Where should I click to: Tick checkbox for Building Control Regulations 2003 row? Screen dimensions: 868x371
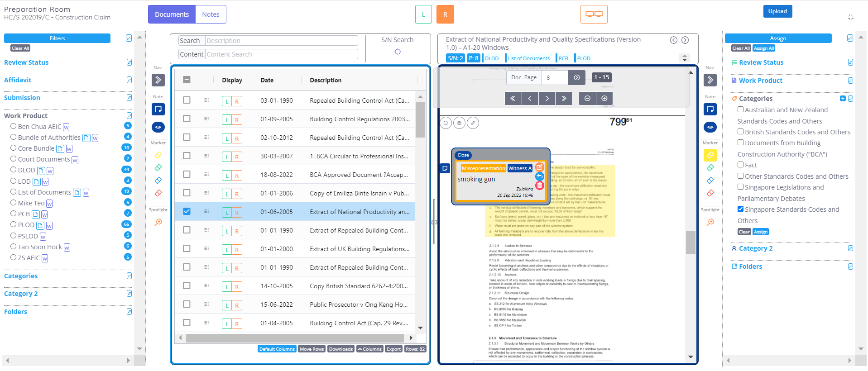[187, 119]
